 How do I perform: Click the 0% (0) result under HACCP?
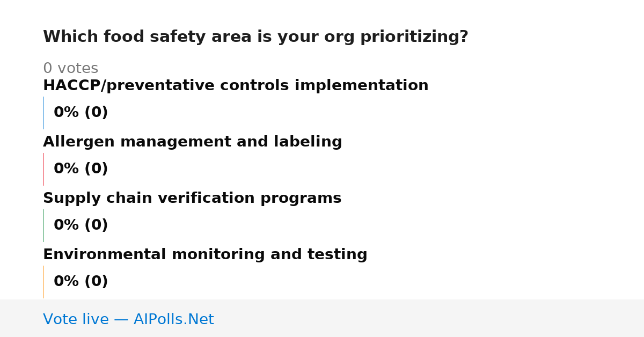point(80,113)
